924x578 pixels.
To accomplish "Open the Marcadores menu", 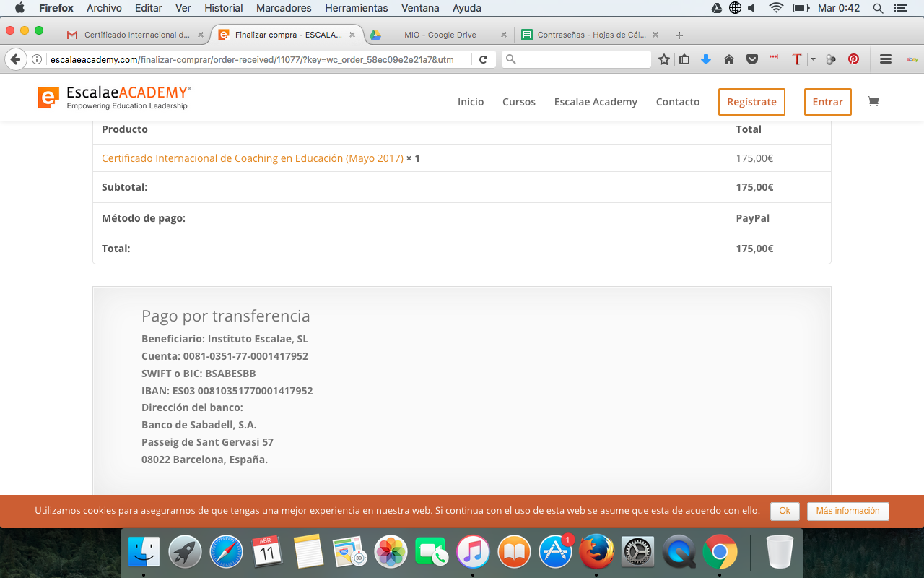I will pos(284,8).
